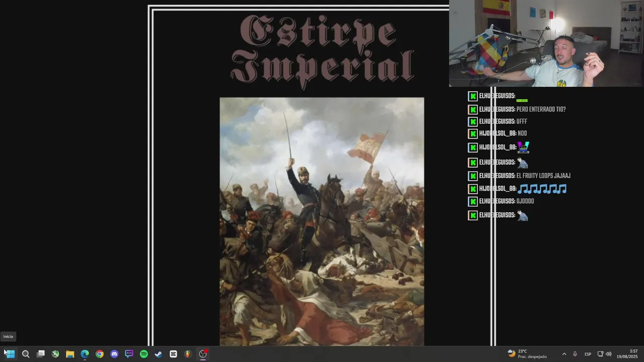Launch Google Chrome from taskbar
The width and height of the screenshot is (644, 362).
[100, 354]
